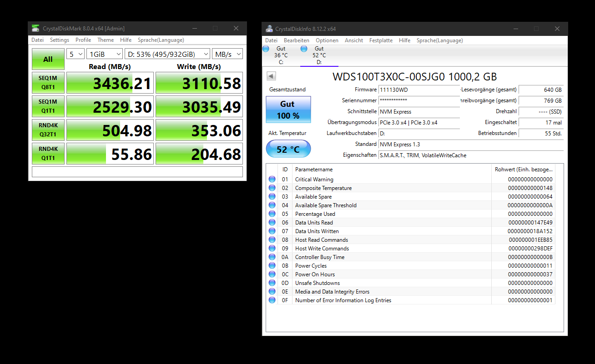The image size is (595, 364).
Task: Click status orb for Power On Hours
Action: pos(272,274)
